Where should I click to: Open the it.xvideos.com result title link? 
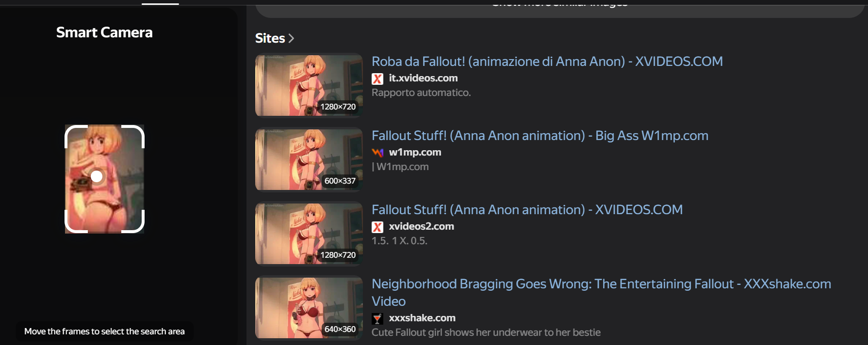pyautogui.click(x=547, y=62)
